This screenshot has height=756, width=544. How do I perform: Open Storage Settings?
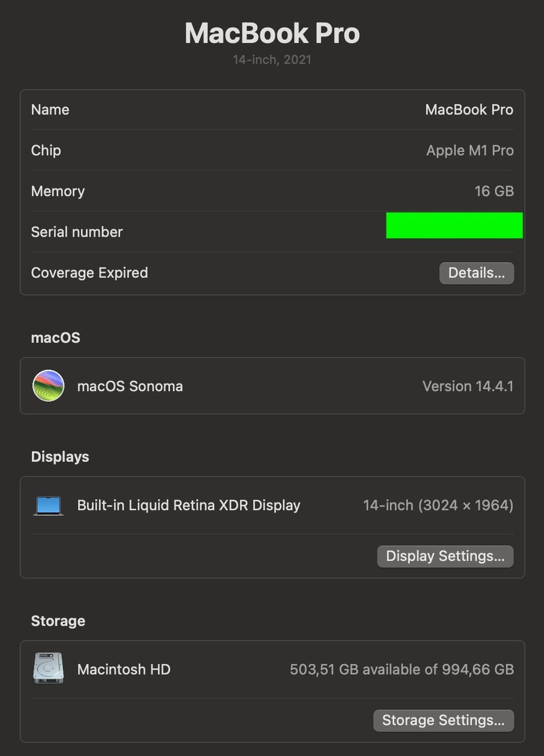coord(443,720)
